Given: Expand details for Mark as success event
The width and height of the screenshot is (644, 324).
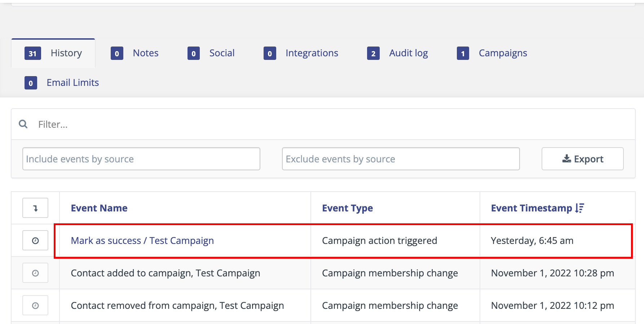Looking at the screenshot, I should [35, 240].
